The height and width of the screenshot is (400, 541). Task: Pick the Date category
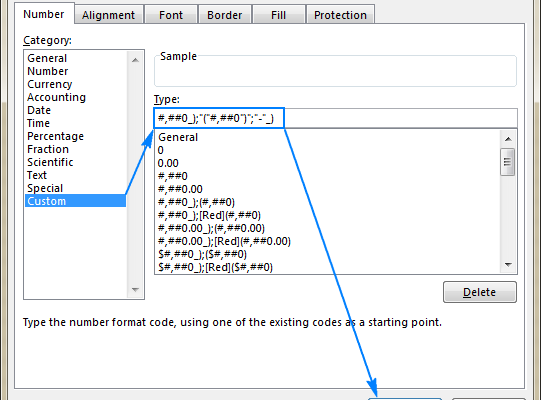[75, 110]
